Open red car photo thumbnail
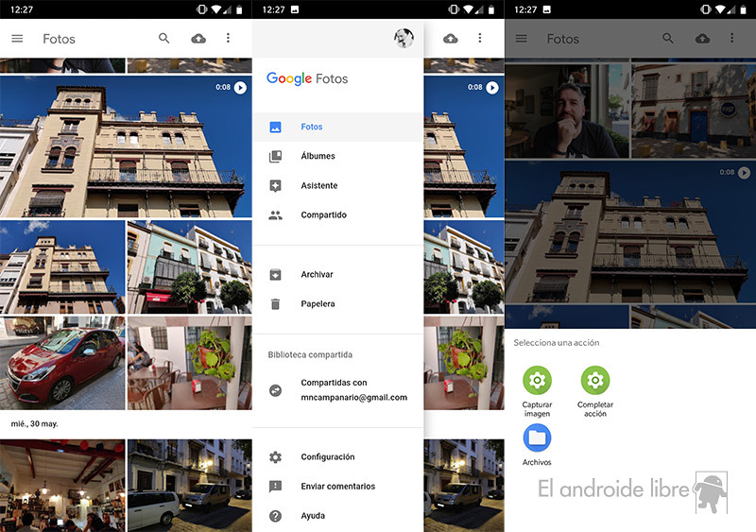 (x=62, y=363)
